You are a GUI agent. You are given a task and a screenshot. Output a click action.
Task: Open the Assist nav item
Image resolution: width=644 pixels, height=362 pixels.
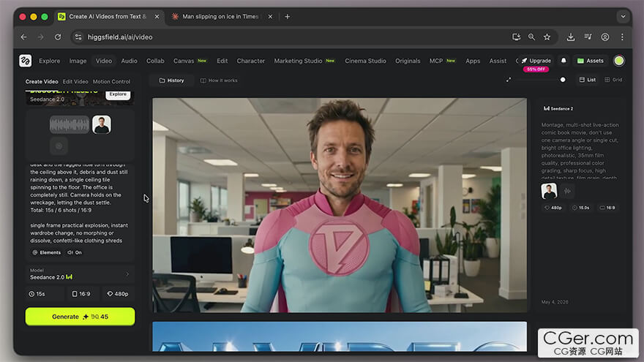[x=498, y=61]
